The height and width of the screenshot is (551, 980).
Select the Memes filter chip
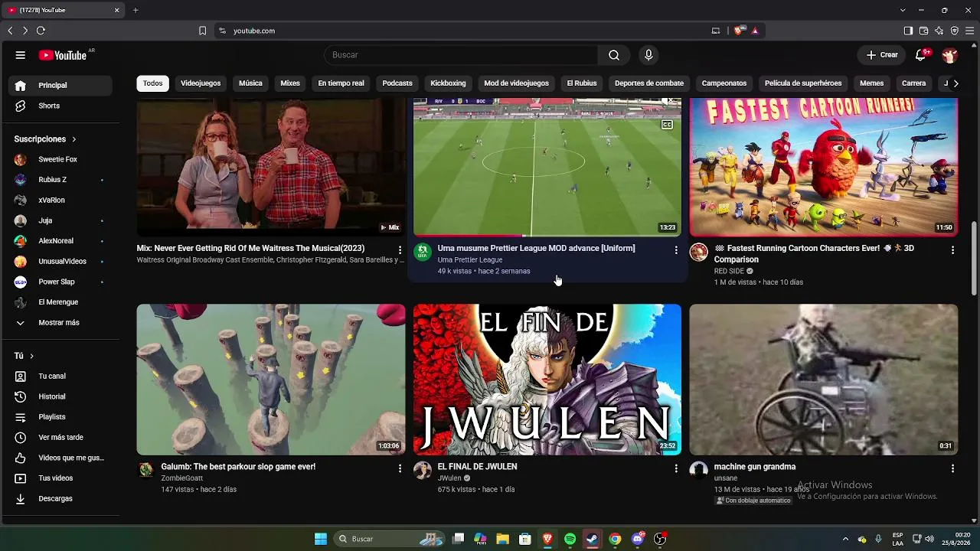[871, 83]
